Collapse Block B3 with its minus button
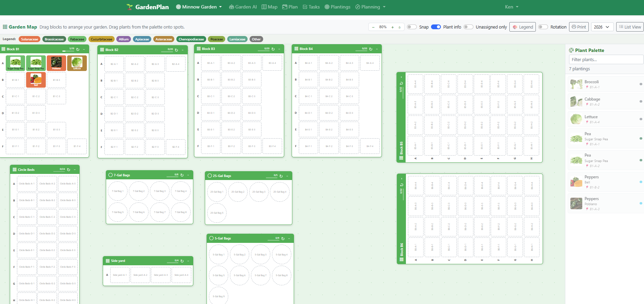Image resolution: width=644 pixels, height=304 pixels. 279,49
